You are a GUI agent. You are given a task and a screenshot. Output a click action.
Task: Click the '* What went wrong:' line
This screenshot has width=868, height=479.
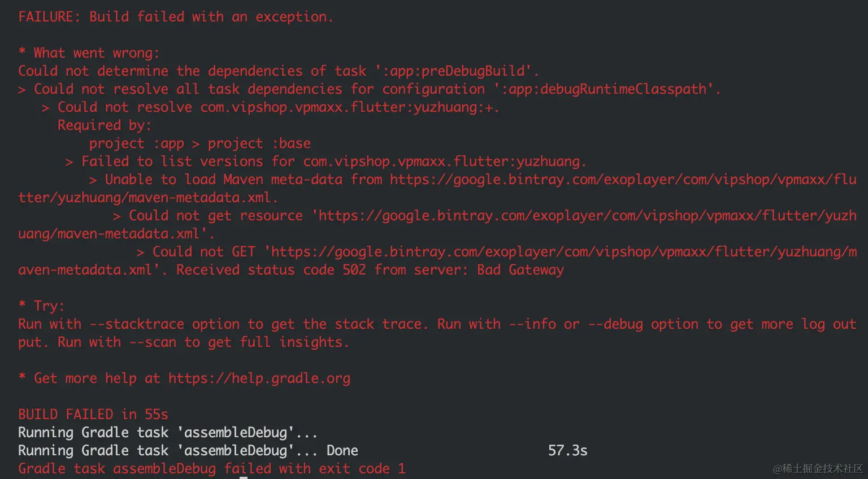pos(89,53)
